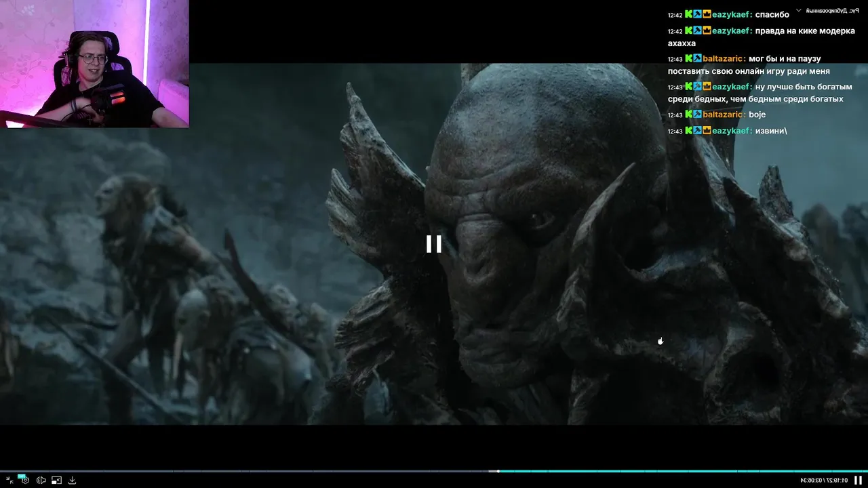
Task: Click green Kick badge on 'ну лучше быть' message
Action: click(688, 87)
